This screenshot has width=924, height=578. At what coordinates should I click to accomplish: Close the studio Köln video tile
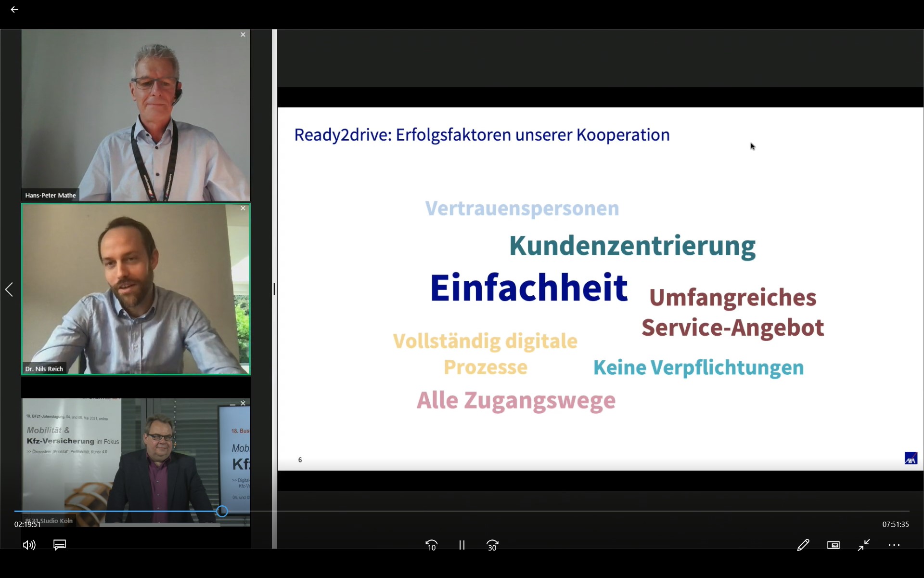click(243, 403)
